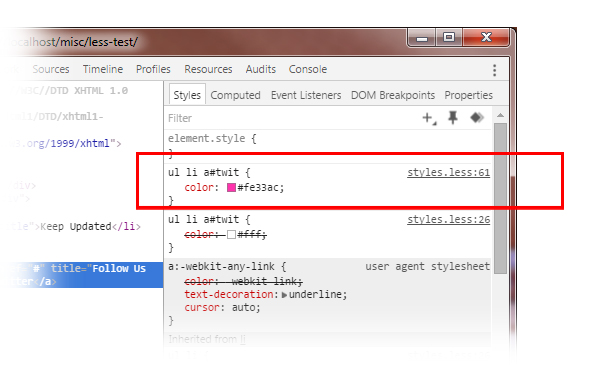The image size is (598, 385).
Task: Open the Timeline panel
Action: (103, 69)
